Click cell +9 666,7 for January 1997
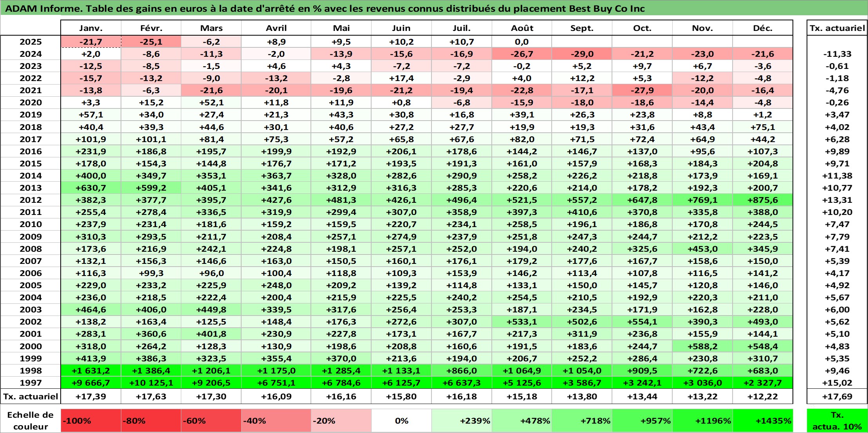Image resolution: width=868 pixels, height=433 pixels. pyautogui.click(x=91, y=383)
